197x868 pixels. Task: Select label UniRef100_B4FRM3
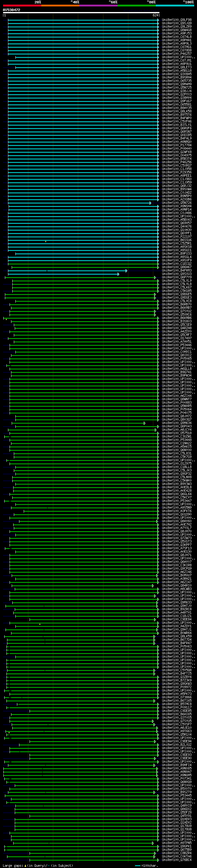tap(177, 270)
